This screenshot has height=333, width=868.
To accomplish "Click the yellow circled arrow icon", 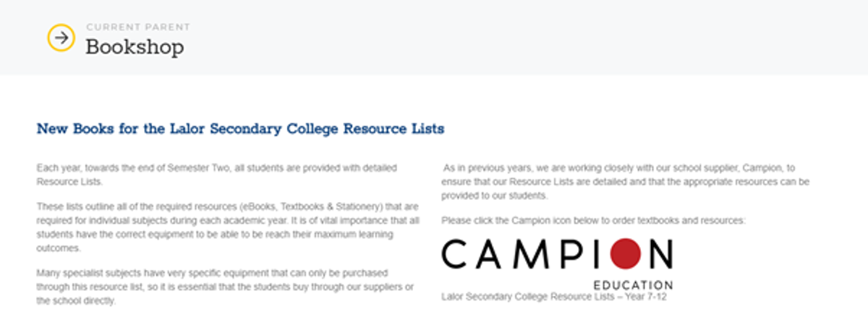I will coord(61,38).
